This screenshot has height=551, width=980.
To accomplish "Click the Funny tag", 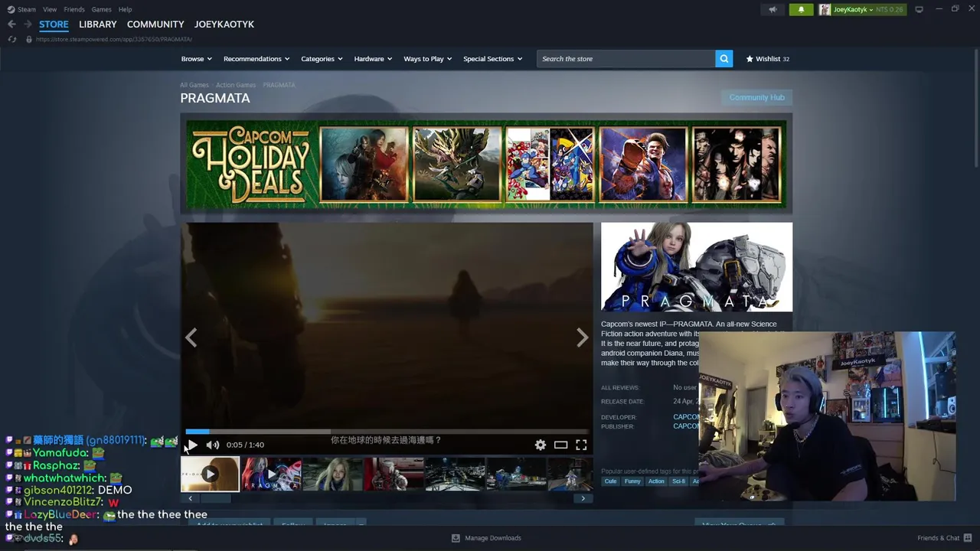I will point(632,481).
